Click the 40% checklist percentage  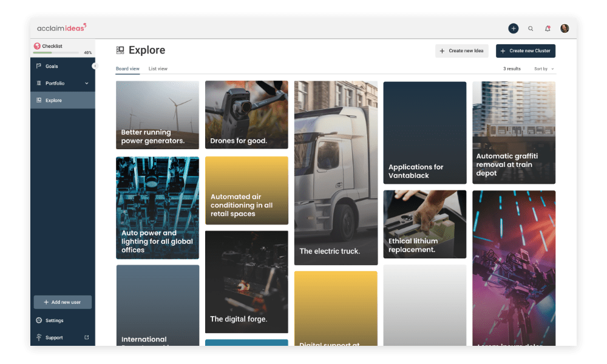pos(88,53)
